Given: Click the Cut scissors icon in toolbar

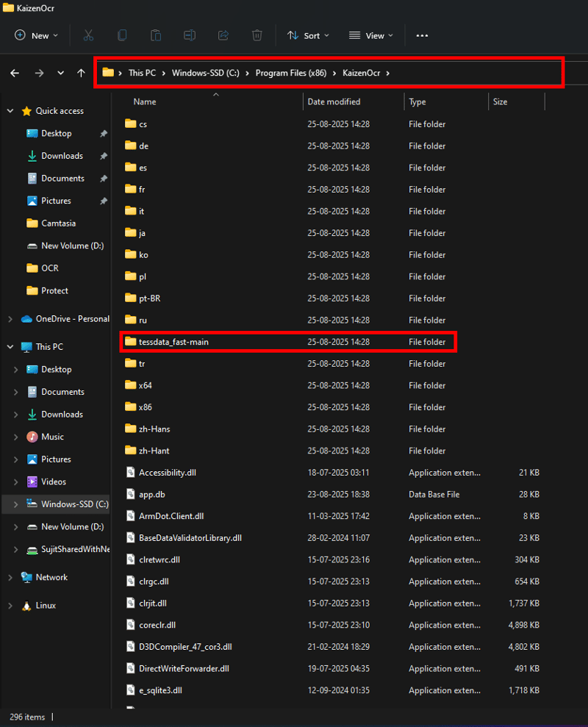Looking at the screenshot, I should 88,35.
